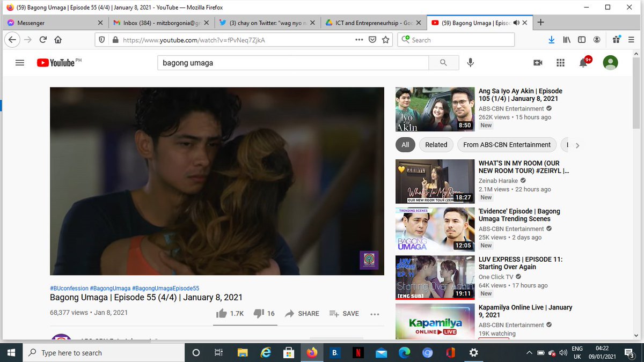Open site security shield icon

click(x=102, y=40)
